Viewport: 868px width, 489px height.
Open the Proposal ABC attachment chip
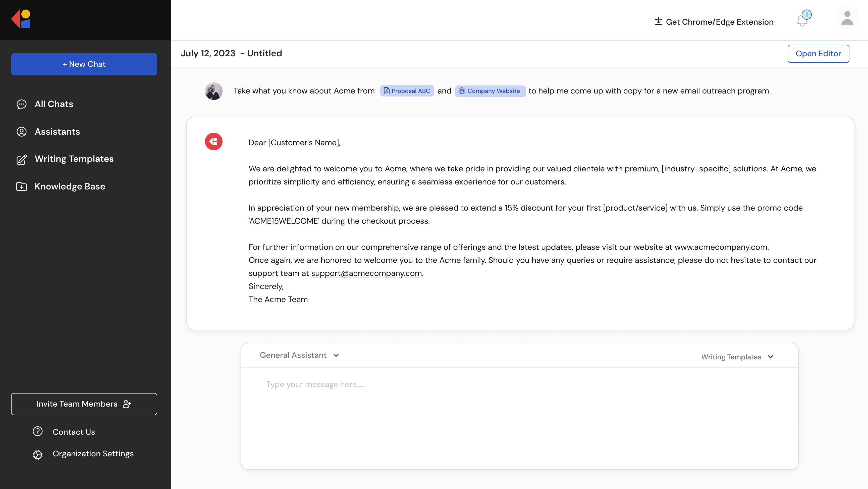[x=407, y=91]
